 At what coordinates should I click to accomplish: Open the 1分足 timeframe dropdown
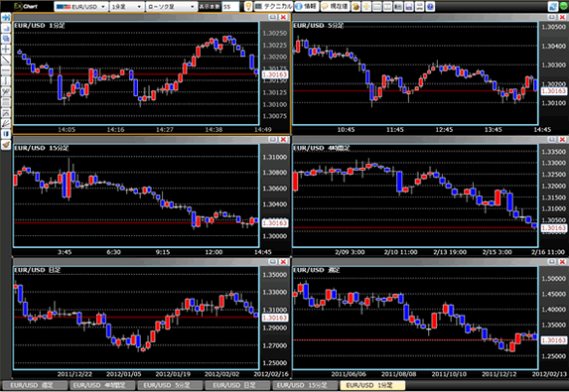(x=127, y=7)
